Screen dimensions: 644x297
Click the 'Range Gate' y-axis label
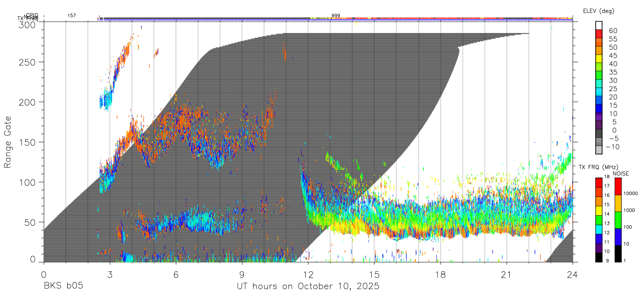(x=8, y=143)
